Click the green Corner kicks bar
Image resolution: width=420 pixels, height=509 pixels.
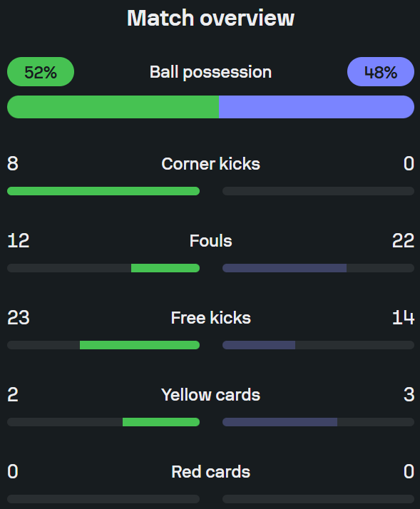coord(103,191)
